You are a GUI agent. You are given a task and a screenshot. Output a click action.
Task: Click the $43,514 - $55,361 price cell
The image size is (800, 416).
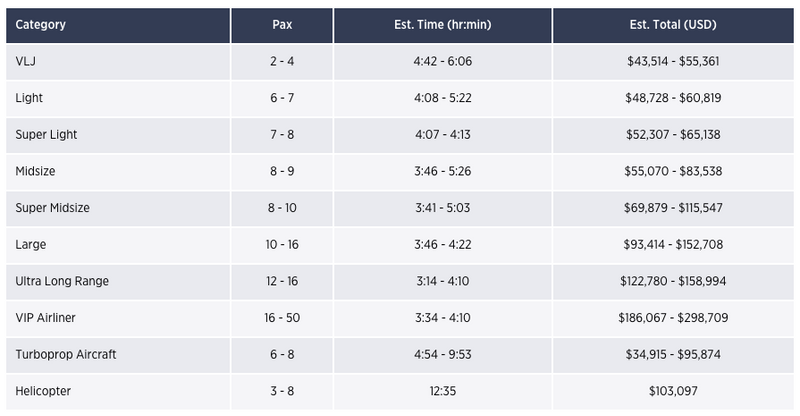coord(673,61)
